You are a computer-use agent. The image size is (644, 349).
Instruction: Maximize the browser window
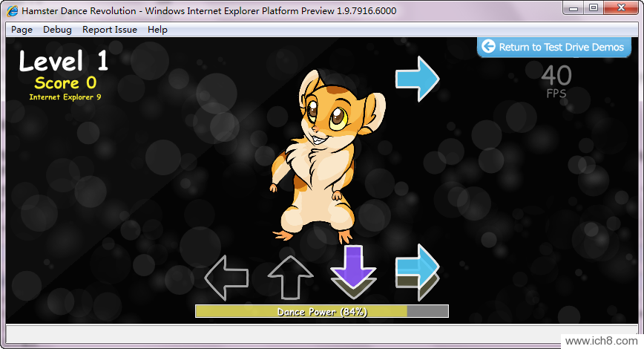(x=594, y=8)
